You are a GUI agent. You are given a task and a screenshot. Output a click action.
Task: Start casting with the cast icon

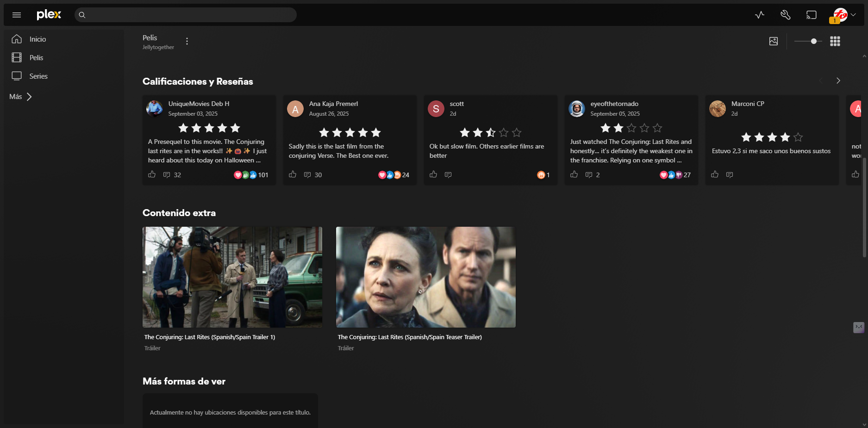(812, 15)
